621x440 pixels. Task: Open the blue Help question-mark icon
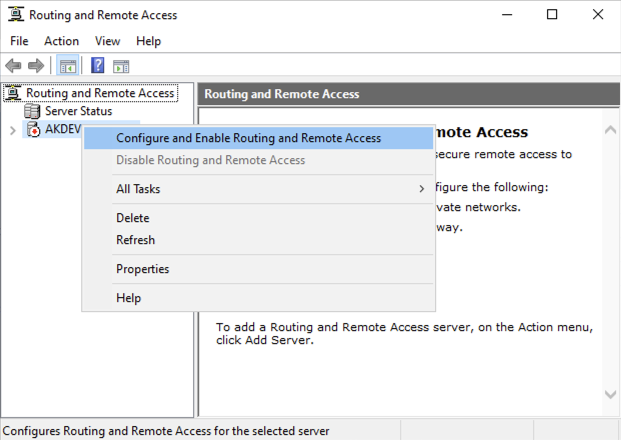[x=97, y=65]
